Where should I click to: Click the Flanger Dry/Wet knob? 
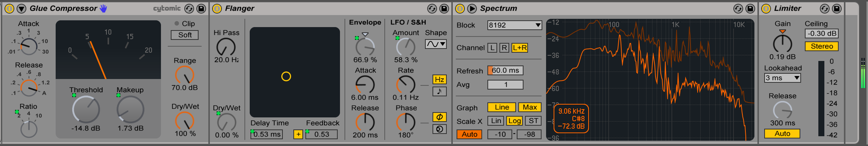click(226, 122)
